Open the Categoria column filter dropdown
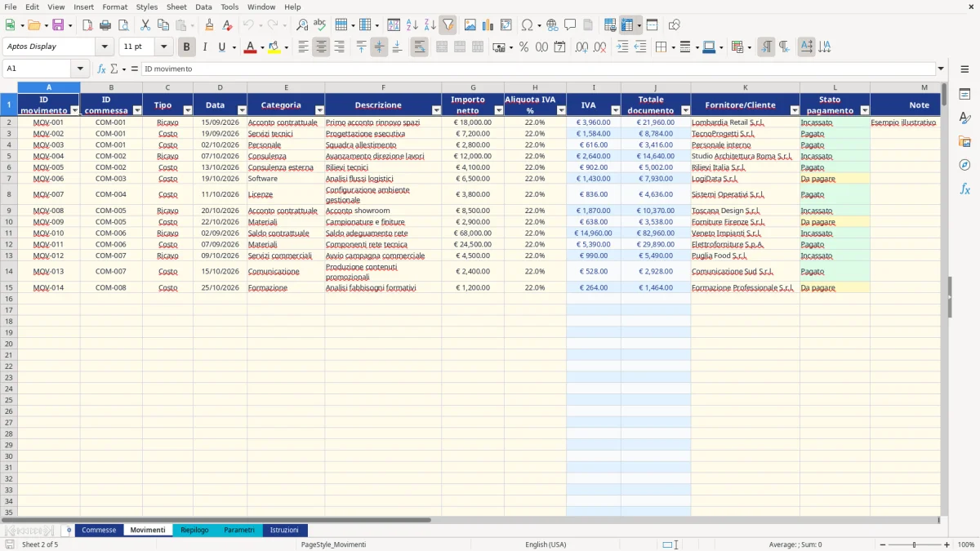This screenshot has height=551, width=980. coord(319,110)
